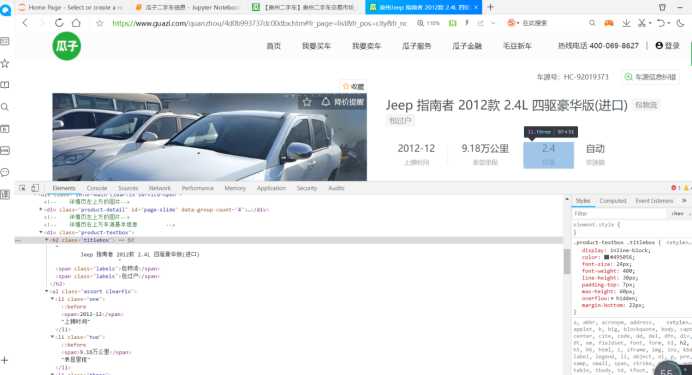Open the DevTools Security tab

(x=307, y=188)
